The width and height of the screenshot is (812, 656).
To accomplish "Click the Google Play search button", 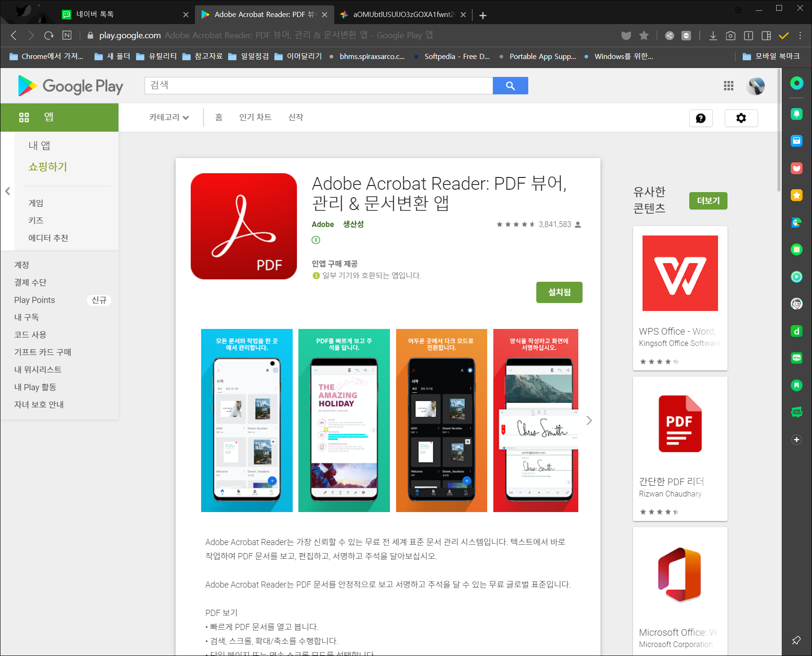I will click(510, 85).
